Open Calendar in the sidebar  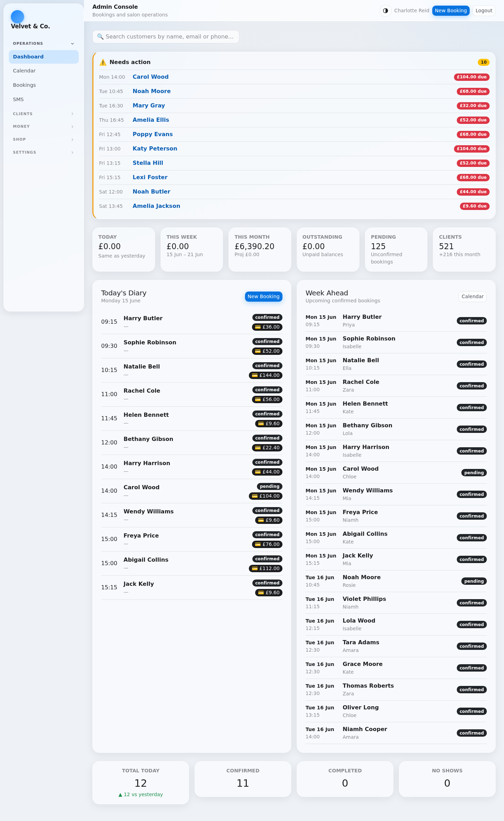[44, 71]
